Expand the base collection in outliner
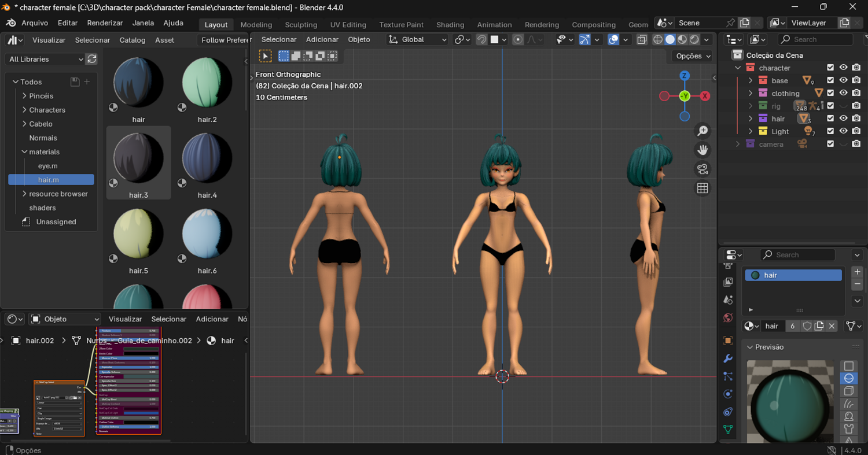 click(751, 81)
